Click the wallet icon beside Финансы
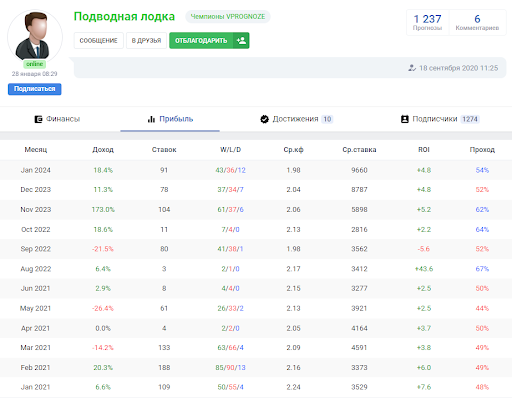The width and height of the screenshot is (512, 405). (38, 119)
